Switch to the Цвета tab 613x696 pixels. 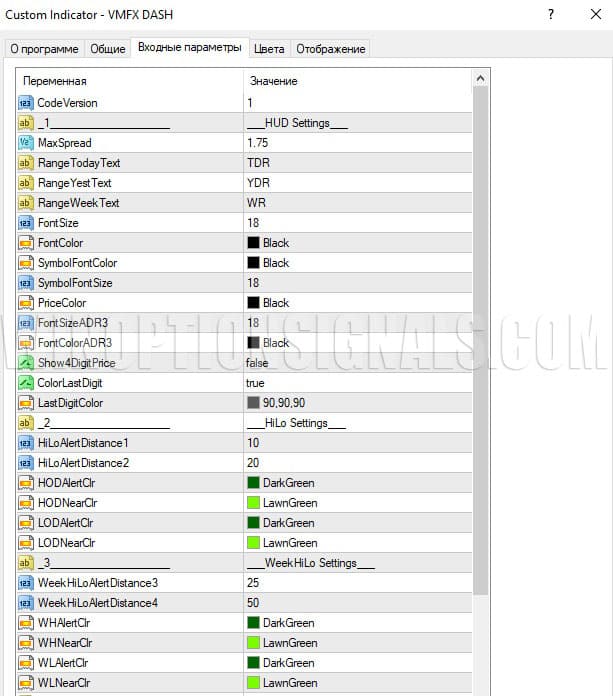tap(269, 49)
